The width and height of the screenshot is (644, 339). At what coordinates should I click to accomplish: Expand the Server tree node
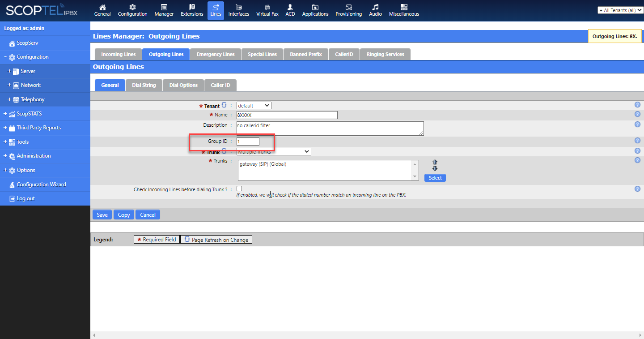point(9,71)
